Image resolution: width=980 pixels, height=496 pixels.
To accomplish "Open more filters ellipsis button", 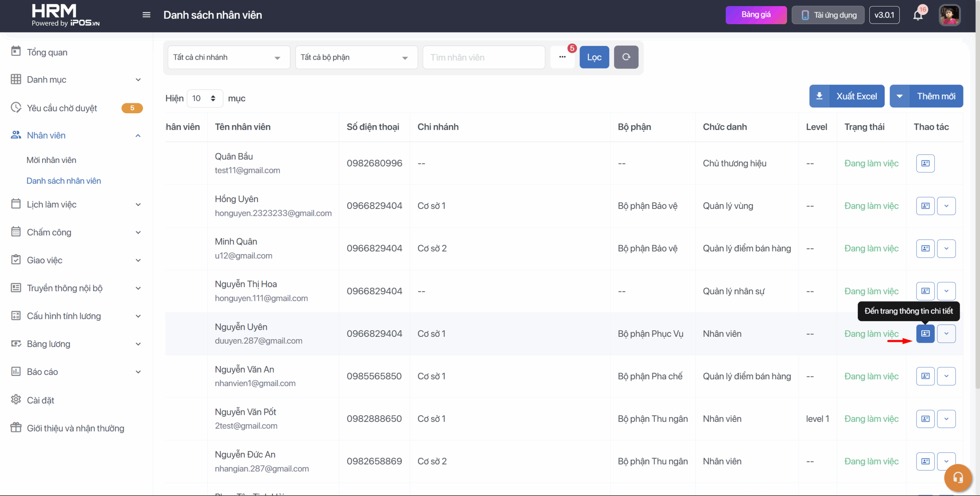I will tap(562, 57).
